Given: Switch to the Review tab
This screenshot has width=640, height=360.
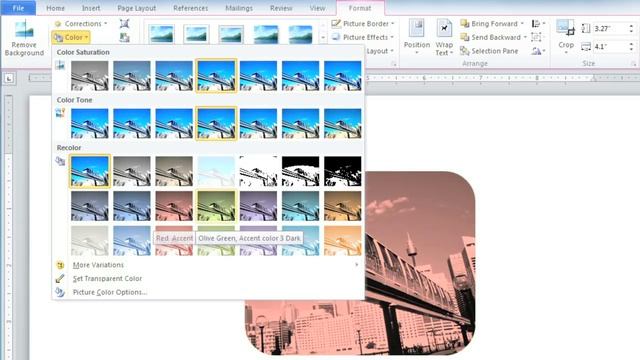Looking at the screenshot, I should tap(281, 8).
